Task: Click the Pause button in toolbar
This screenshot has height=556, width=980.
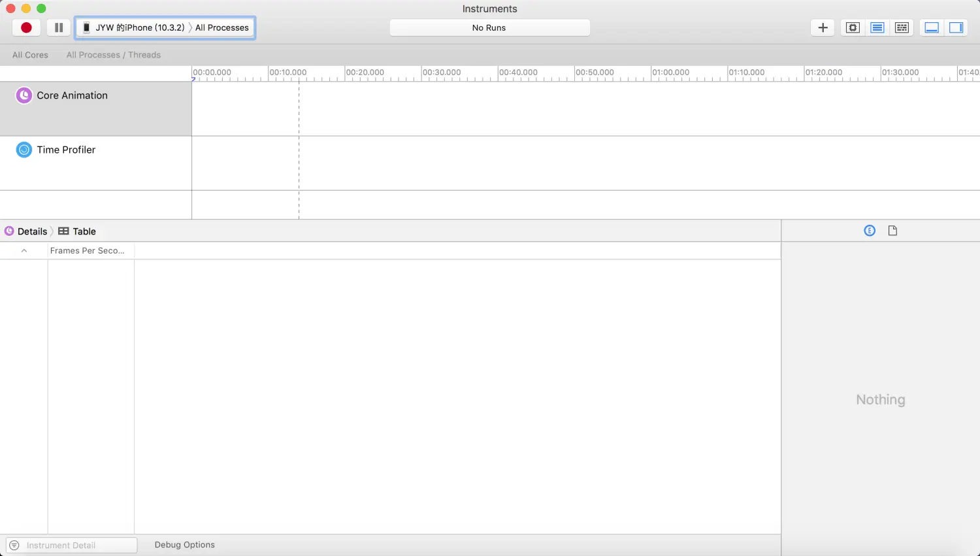Action: (x=59, y=27)
